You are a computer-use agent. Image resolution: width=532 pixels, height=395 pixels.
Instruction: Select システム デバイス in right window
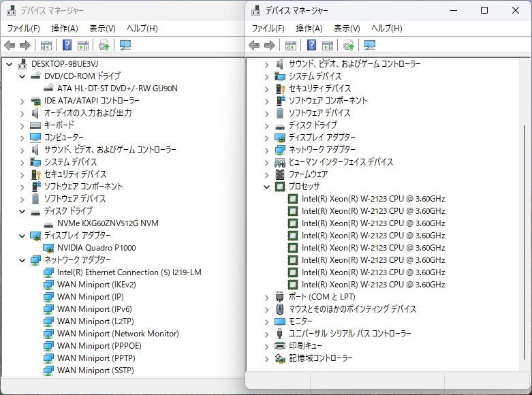(315, 76)
